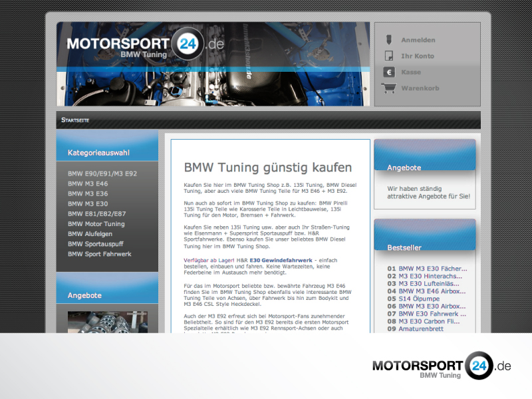The image size is (532, 399).
Task: Select category BMW E90/E91/M3 E92
Action: click(x=102, y=174)
